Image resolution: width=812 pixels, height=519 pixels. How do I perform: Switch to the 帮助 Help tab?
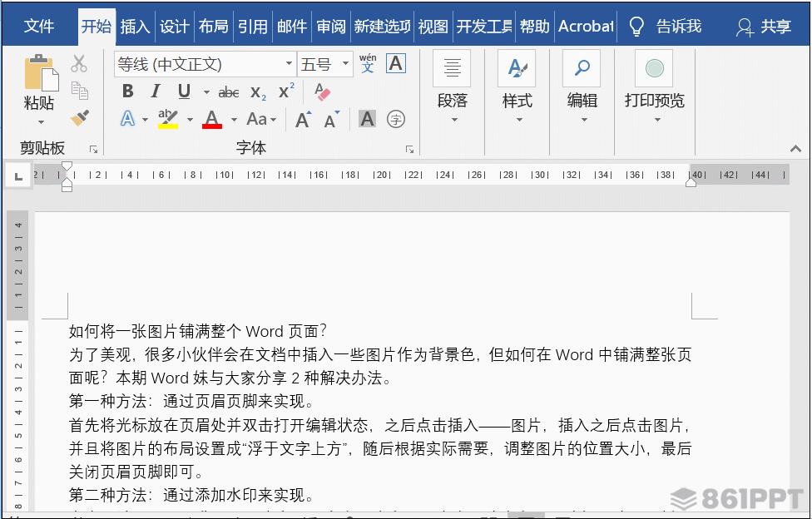pos(534,27)
